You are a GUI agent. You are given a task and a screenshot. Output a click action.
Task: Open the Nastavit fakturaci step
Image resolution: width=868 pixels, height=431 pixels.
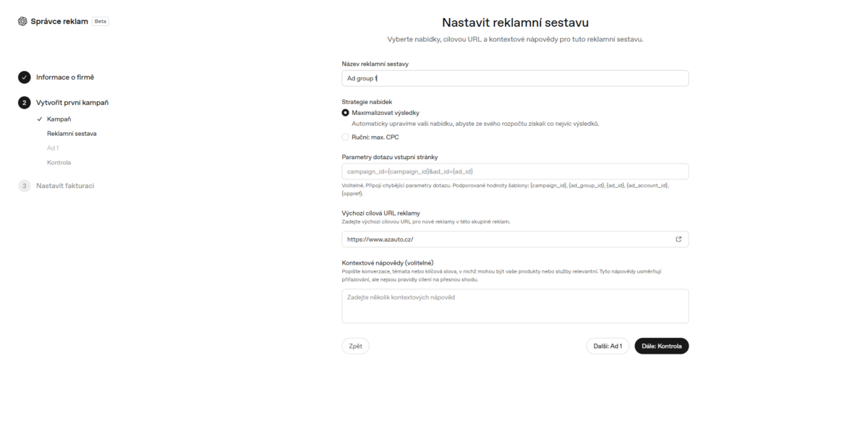65,186
